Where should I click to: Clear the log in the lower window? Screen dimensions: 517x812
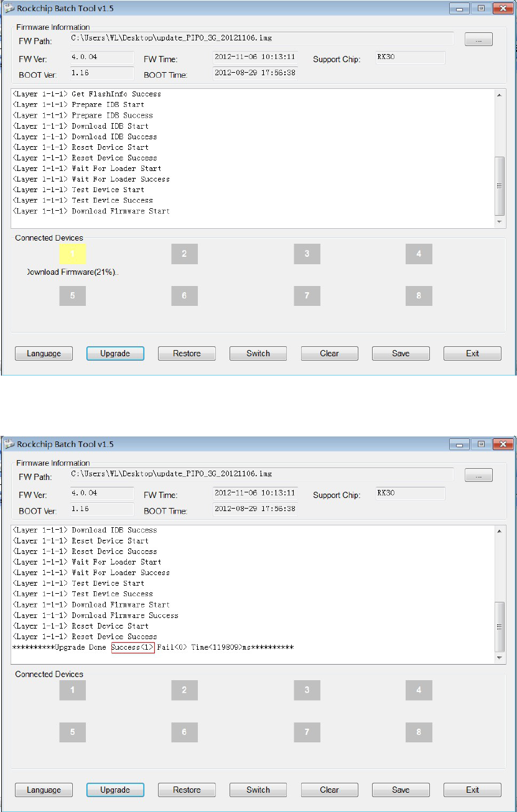330,790
